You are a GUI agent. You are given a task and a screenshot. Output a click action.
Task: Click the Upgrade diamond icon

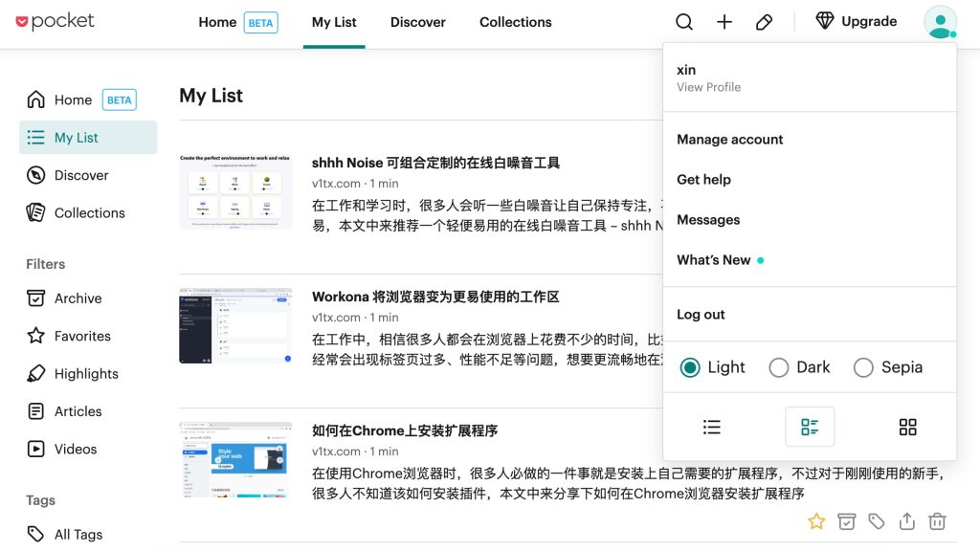point(825,21)
